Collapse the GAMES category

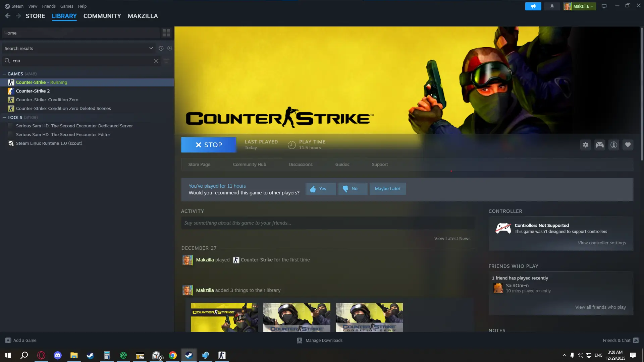(x=4, y=74)
